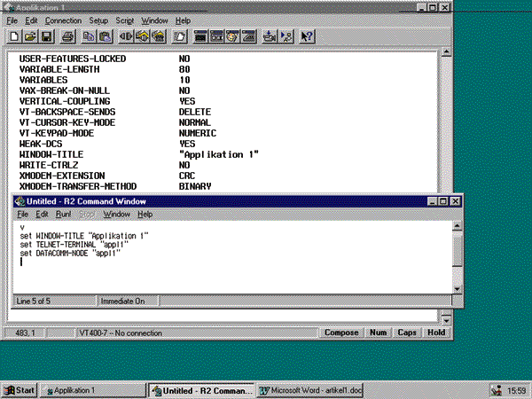
Task: Open the Connection menu
Action: [x=64, y=19]
